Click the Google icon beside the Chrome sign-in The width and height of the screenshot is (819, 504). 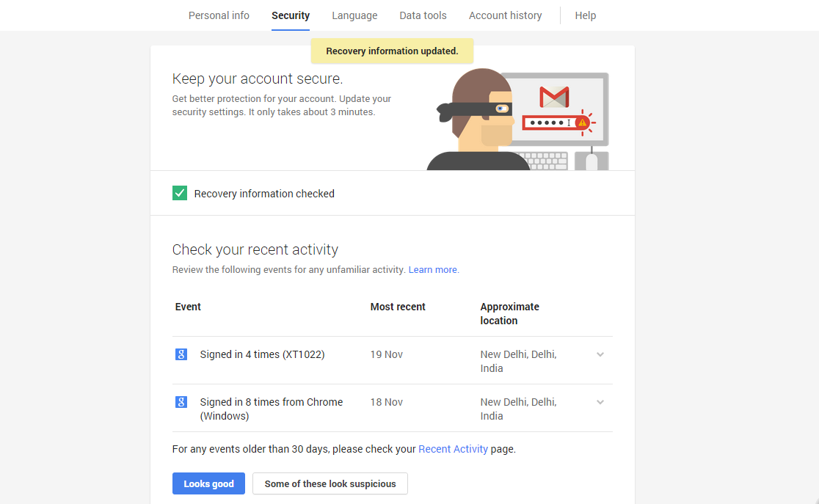coord(181,402)
